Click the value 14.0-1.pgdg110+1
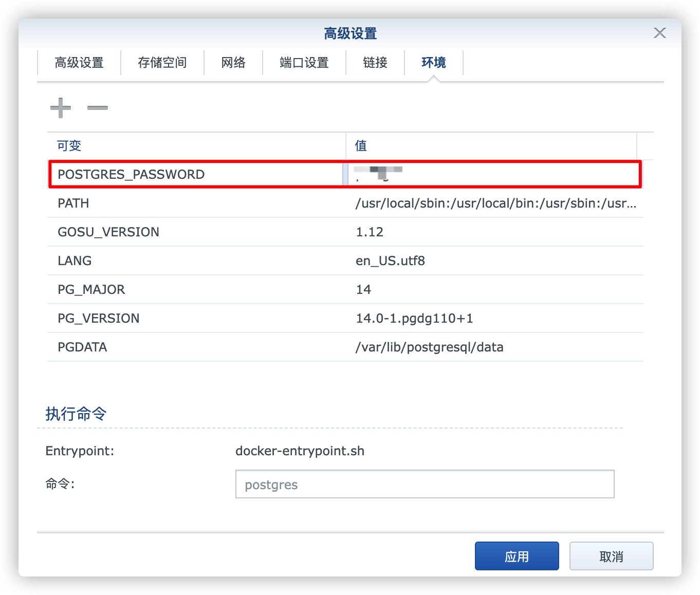Screen dimensions: 700x595 click(x=414, y=319)
